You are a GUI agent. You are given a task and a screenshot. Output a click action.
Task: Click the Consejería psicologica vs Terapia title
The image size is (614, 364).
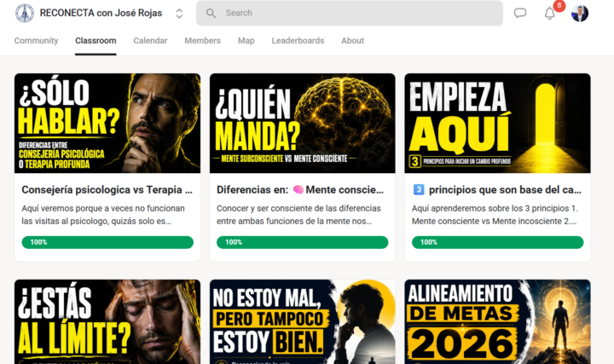click(107, 190)
